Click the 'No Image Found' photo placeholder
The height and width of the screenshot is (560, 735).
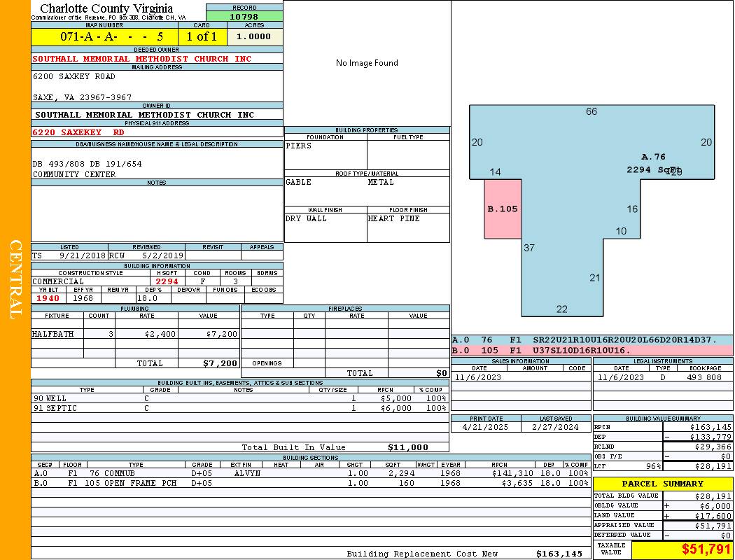tap(367, 63)
